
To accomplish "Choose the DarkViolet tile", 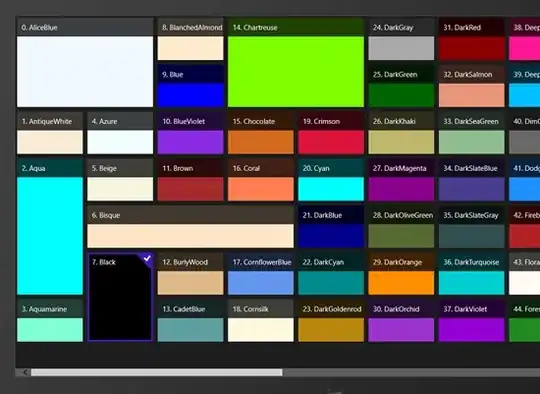I will 471,321.
